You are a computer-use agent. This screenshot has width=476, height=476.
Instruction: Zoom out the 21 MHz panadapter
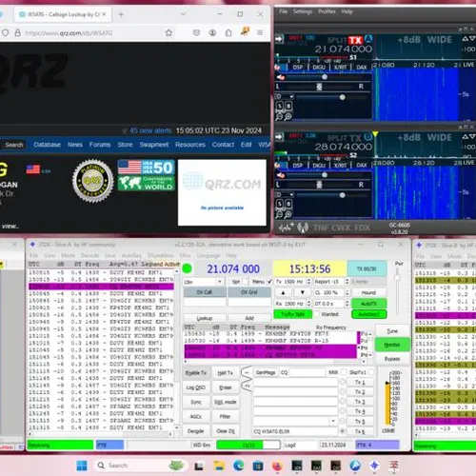click(279, 117)
